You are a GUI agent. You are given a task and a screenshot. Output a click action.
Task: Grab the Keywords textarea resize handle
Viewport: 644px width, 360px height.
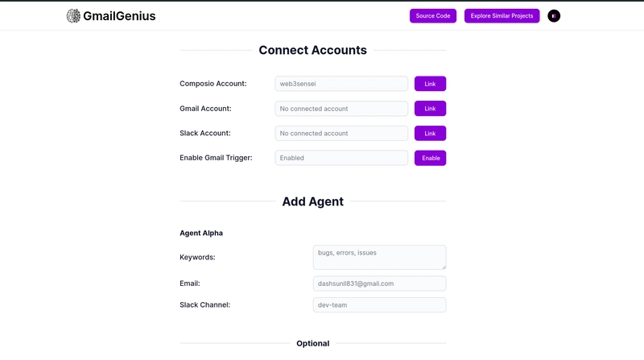pyautogui.click(x=444, y=267)
